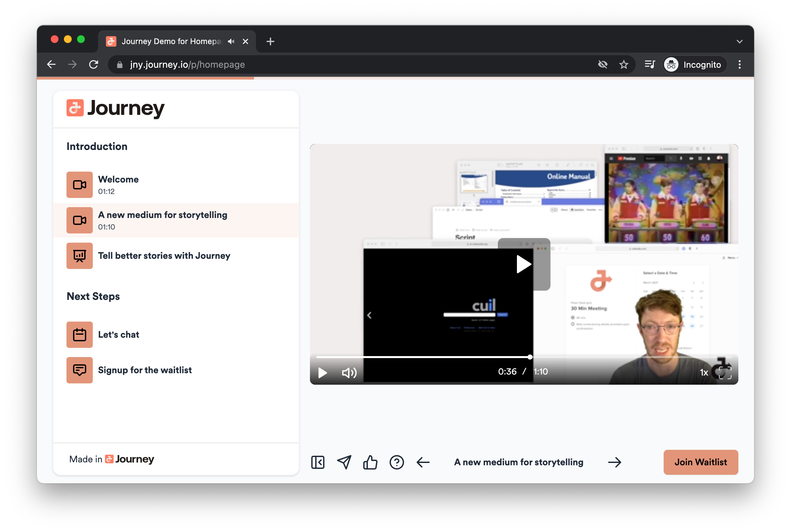Enter fullscreen video mode
The height and width of the screenshot is (532, 791).
click(x=725, y=373)
